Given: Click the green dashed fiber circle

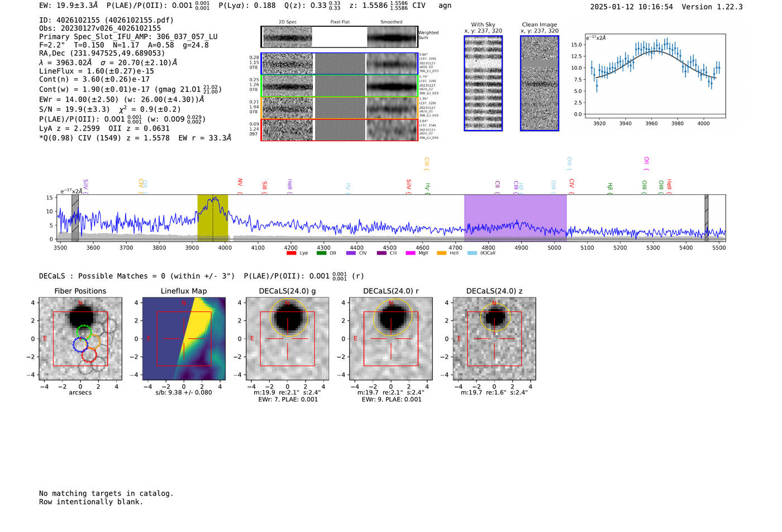Looking at the screenshot, I should tap(84, 333).
